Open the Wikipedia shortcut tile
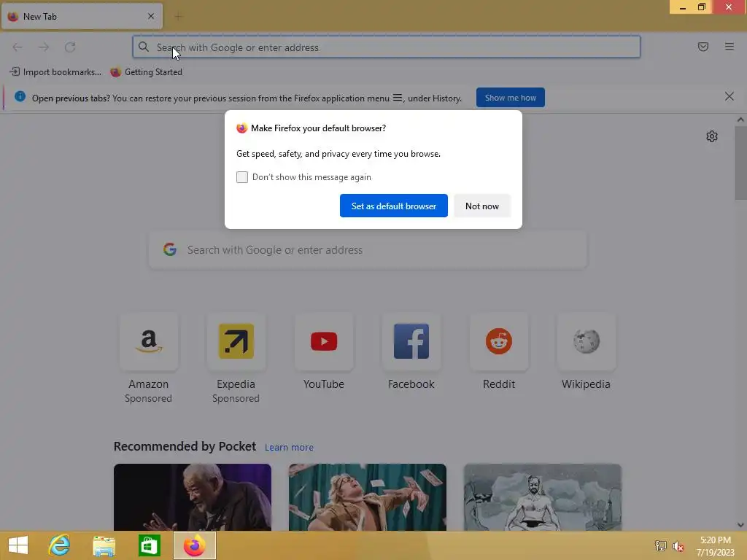 (586, 341)
